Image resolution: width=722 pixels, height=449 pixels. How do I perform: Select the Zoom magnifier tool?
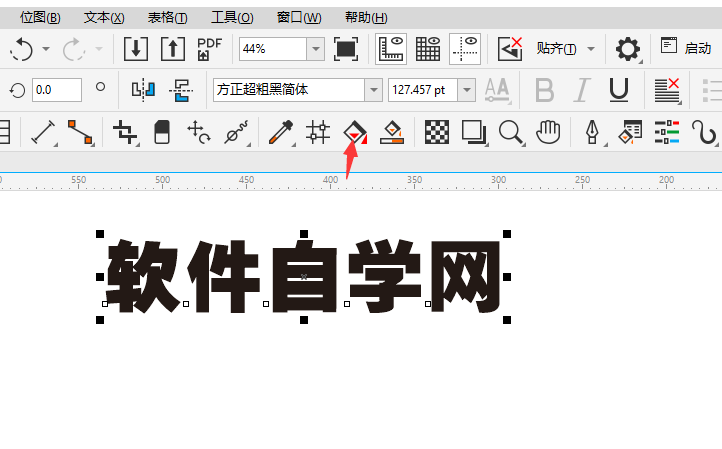(511, 133)
